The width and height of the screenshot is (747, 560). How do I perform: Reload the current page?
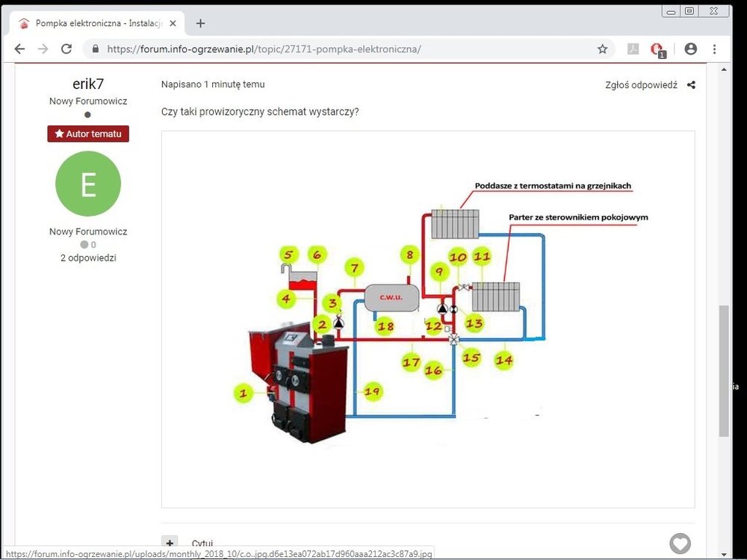click(x=66, y=49)
